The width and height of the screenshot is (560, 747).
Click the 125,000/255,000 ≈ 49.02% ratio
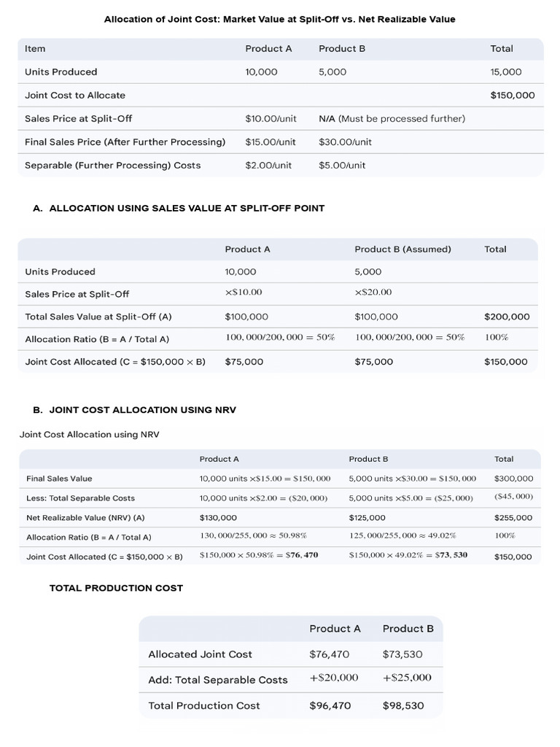pos(402,535)
